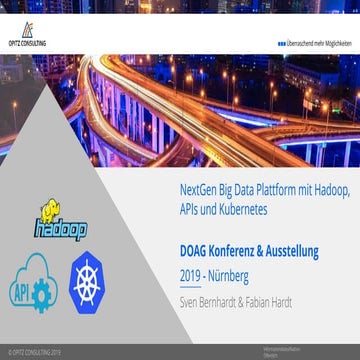Click the Hadoop elephant logo

point(61,220)
